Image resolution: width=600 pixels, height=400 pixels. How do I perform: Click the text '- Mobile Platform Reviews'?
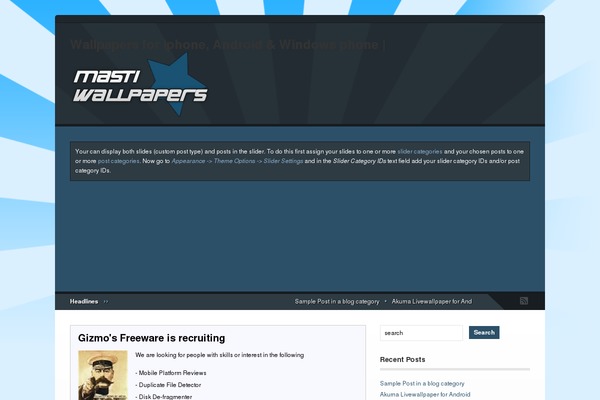(171, 373)
